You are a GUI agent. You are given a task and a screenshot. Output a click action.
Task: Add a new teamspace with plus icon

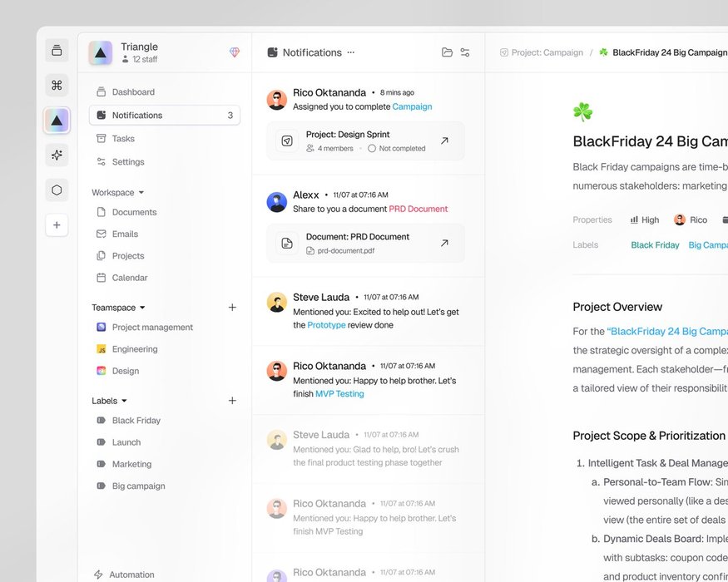(232, 308)
